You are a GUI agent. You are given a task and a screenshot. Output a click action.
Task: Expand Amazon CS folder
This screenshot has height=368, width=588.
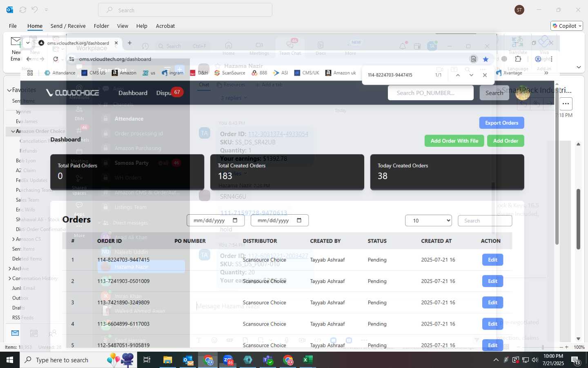coord(13,239)
